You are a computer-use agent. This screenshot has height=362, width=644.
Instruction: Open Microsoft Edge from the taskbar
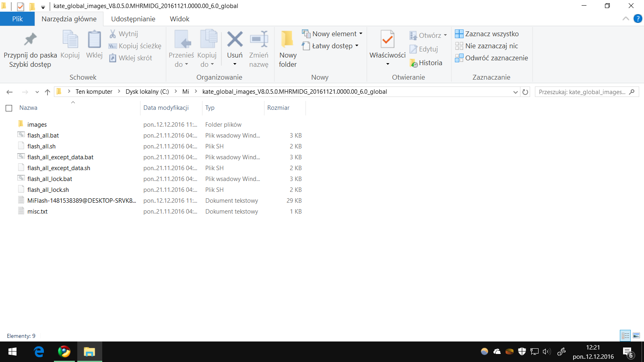tap(39, 352)
